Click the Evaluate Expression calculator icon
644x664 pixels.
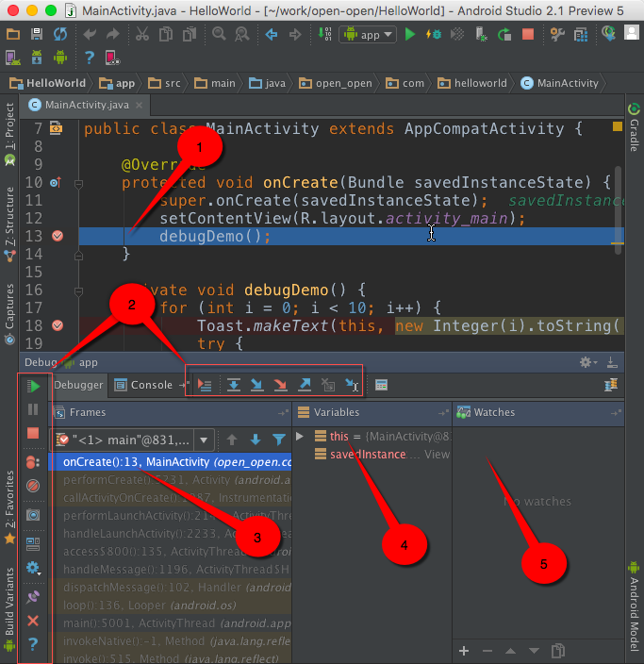(x=381, y=385)
